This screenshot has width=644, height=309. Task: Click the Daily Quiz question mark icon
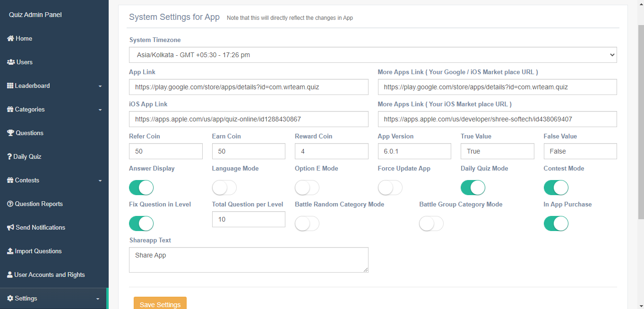9,156
